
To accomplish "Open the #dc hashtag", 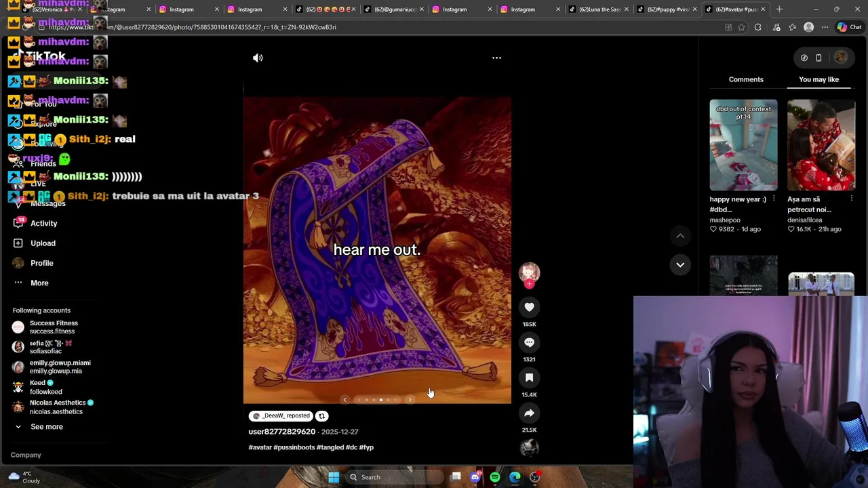I will pyautogui.click(x=351, y=447).
